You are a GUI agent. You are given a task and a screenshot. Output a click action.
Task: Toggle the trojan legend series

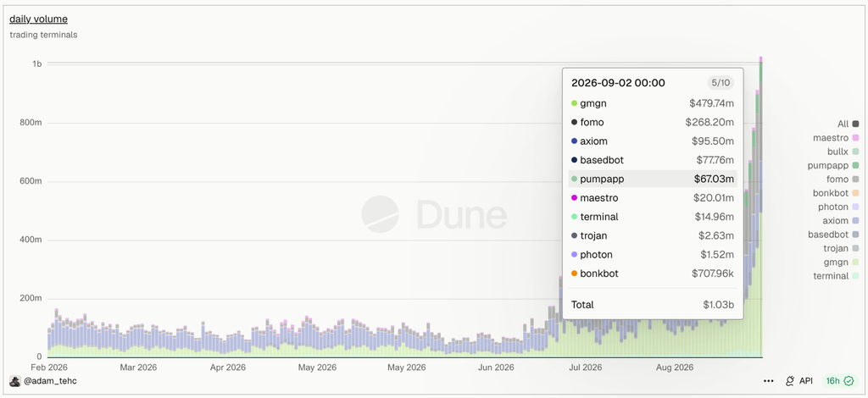[841, 248]
